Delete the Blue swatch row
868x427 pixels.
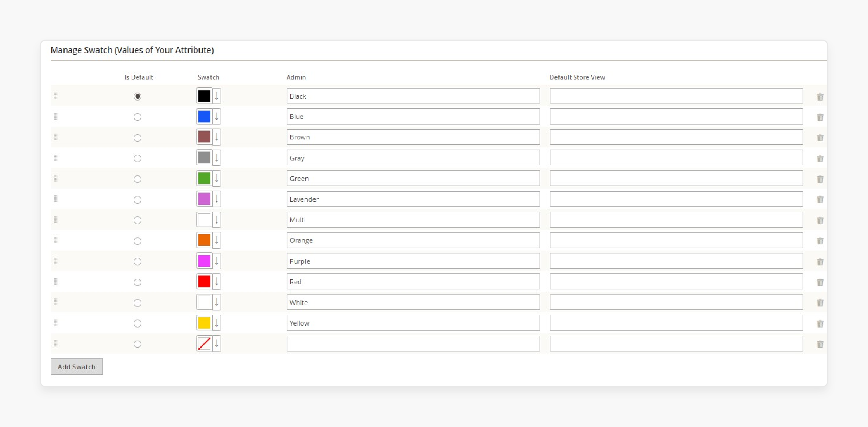pyautogui.click(x=820, y=117)
